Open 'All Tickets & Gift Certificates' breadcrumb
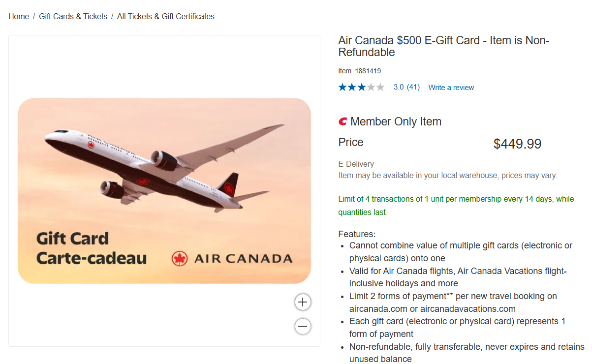Image resolution: width=592 pixels, height=364 pixels. coord(165,16)
